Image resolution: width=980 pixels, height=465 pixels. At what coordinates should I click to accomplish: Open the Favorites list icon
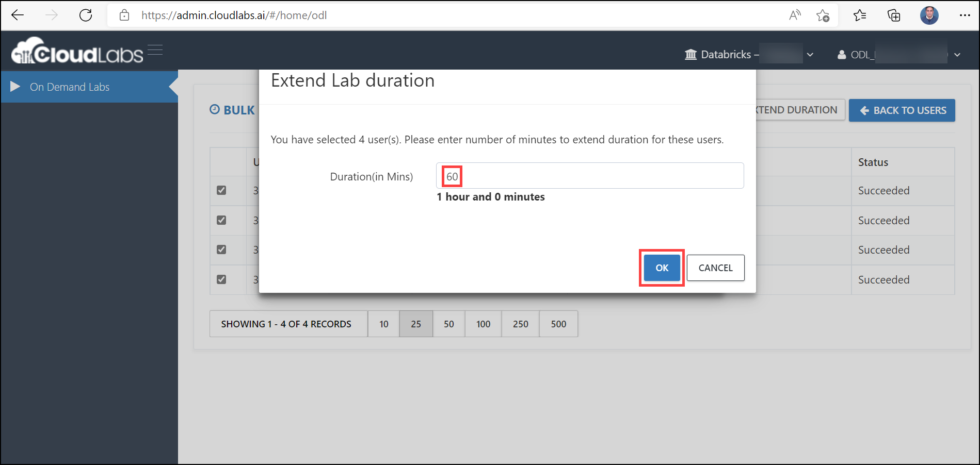pos(860,15)
